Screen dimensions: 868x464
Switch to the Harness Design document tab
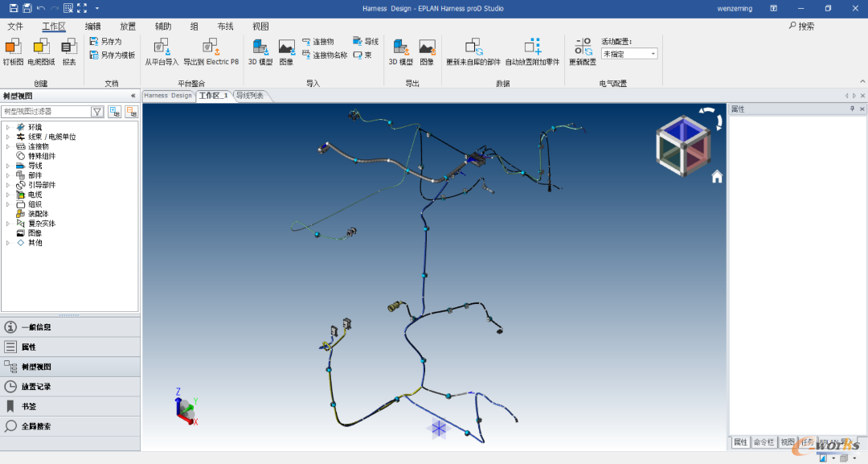pos(168,95)
